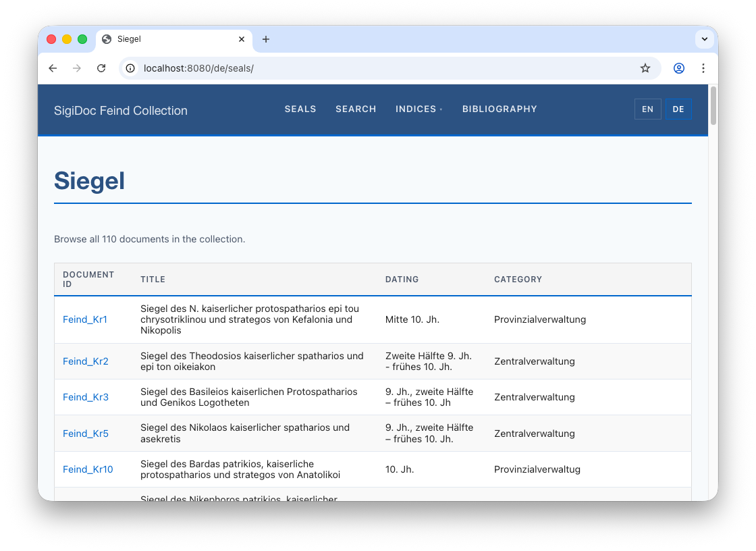Reload the page with the refresh icon
Viewport: 756px width, 551px height.
click(101, 68)
